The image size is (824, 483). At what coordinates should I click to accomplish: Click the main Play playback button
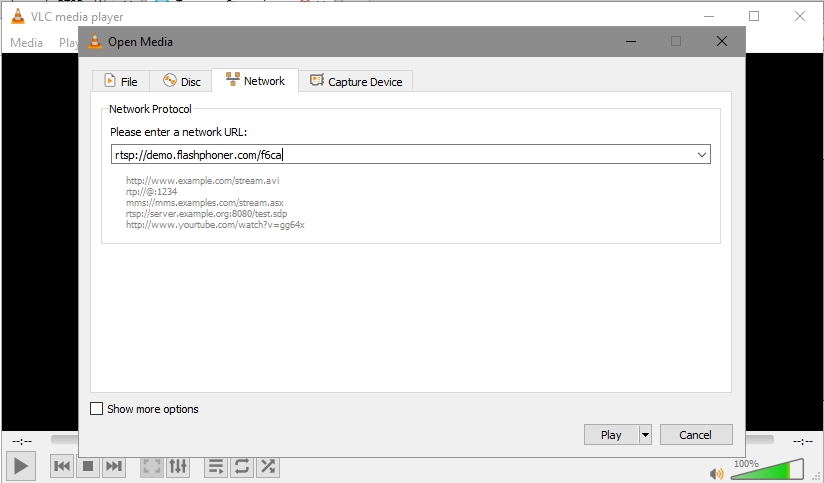(x=20, y=466)
